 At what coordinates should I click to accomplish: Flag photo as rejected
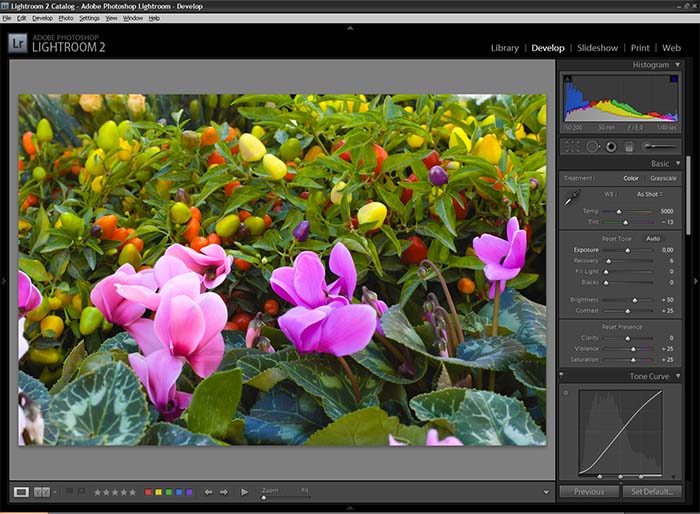(x=82, y=492)
